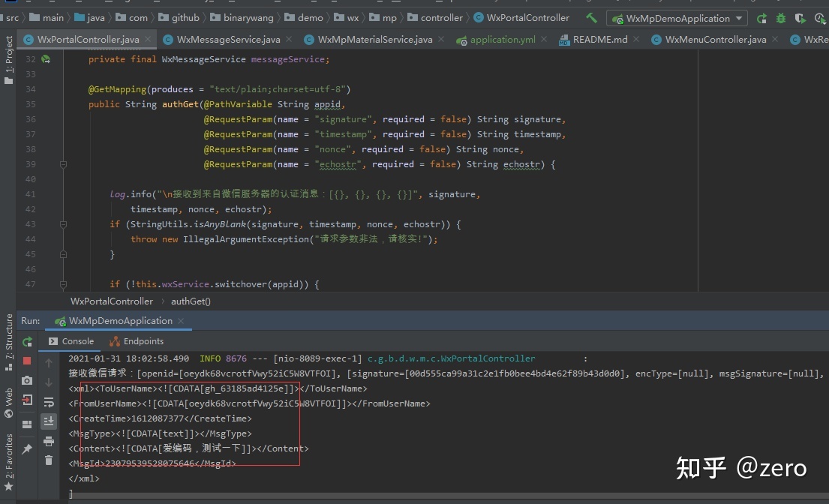Click line number 44 in gutter
The height and width of the screenshot is (504, 829).
tap(31, 239)
